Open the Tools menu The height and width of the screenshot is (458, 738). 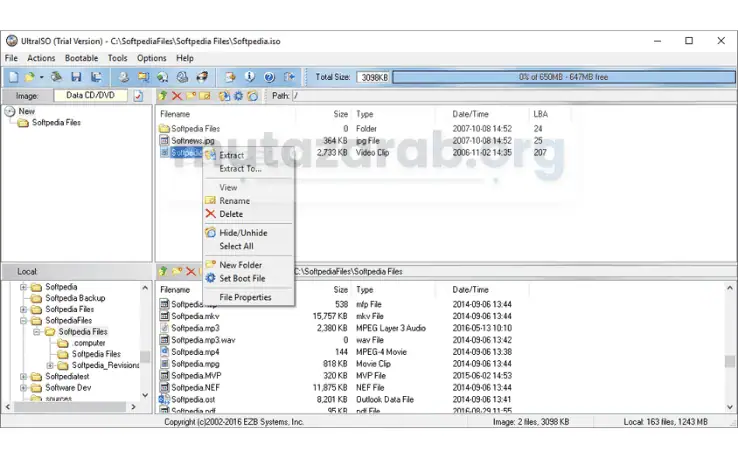[x=117, y=58]
